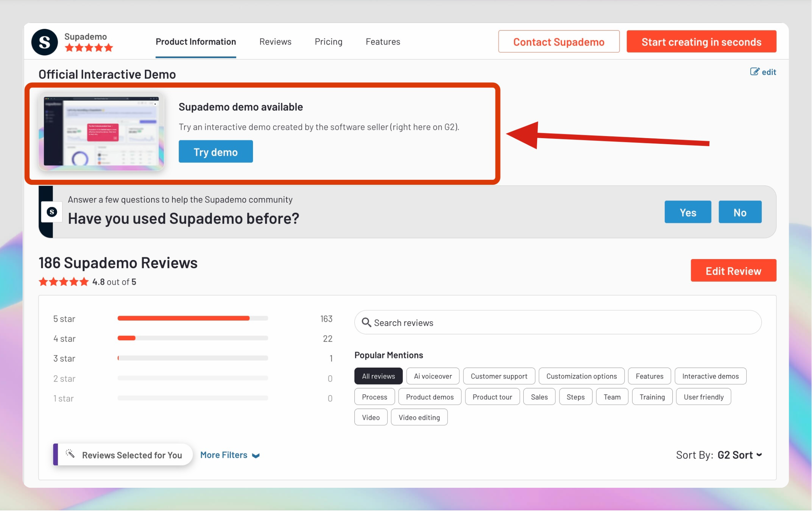Filter by Training mention
This screenshot has width=812, height=511.
pyautogui.click(x=652, y=397)
